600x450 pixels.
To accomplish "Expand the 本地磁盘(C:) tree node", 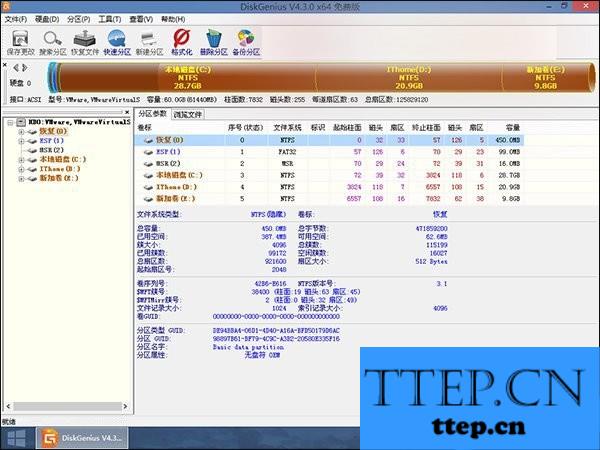I will pyautogui.click(x=21, y=160).
